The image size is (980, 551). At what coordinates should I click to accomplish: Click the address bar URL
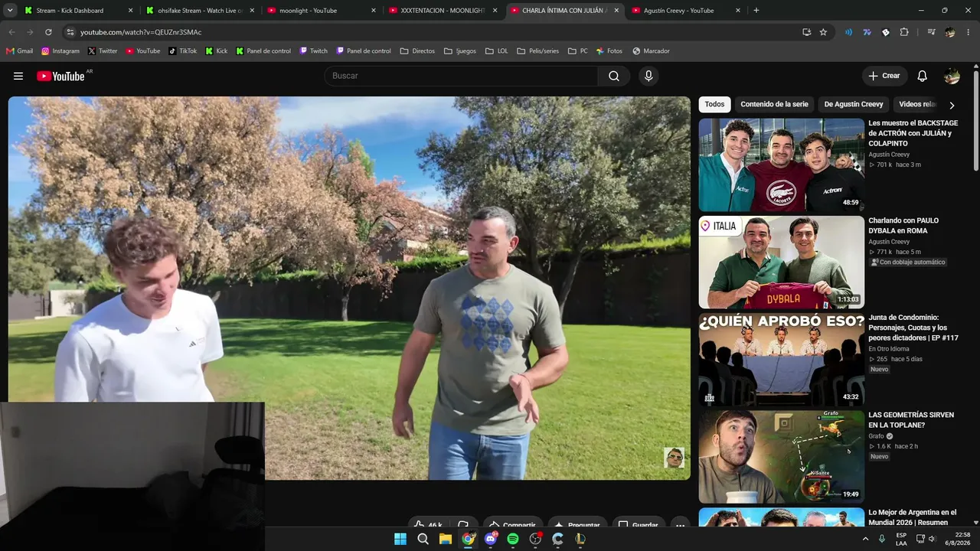[x=141, y=32]
